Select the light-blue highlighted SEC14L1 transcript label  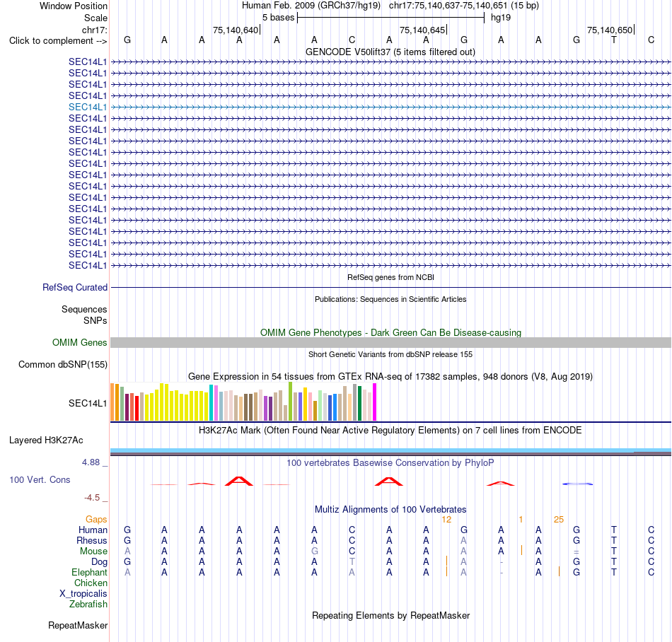tap(88, 107)
